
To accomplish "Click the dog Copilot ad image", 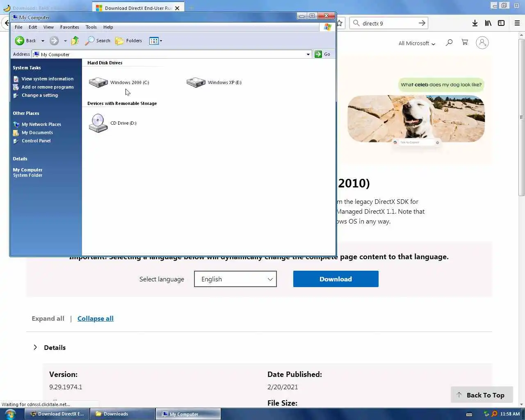I will click(x=416, y=119).
